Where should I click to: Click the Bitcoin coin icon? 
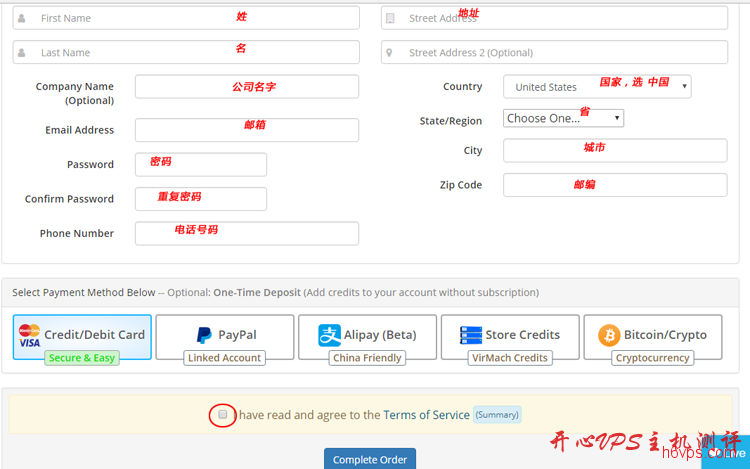[x=609, y=335]
